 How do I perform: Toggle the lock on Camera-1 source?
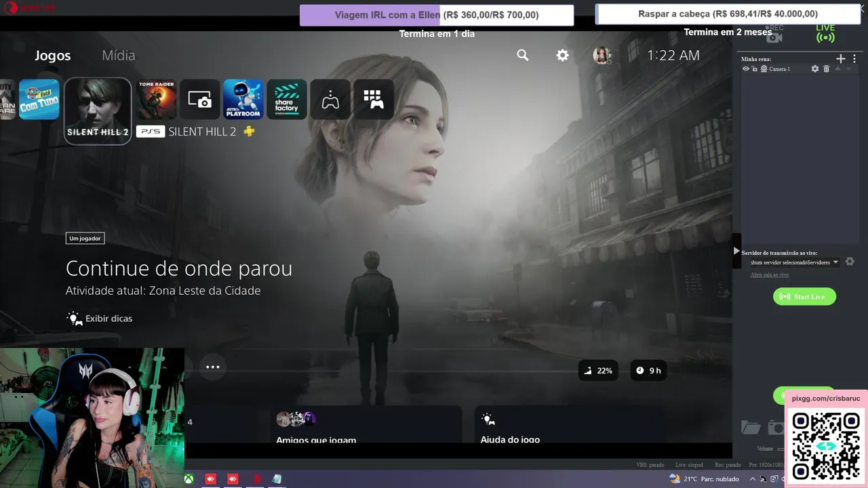(754, 69)
